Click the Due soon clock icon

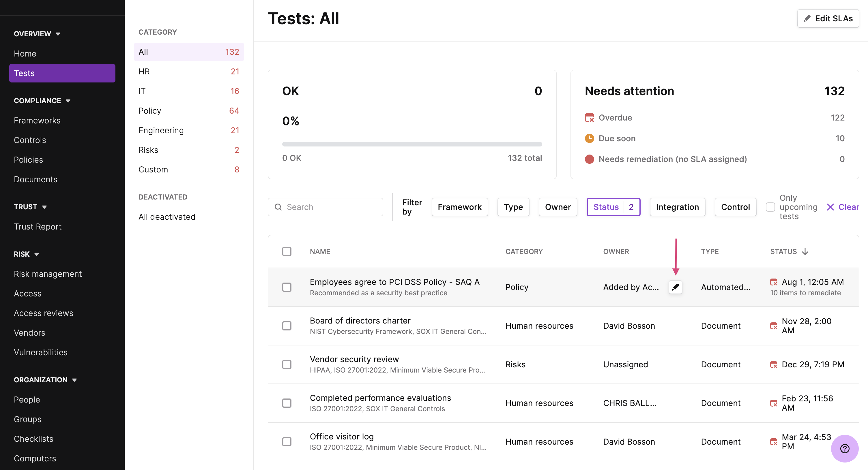click(589, 138)
